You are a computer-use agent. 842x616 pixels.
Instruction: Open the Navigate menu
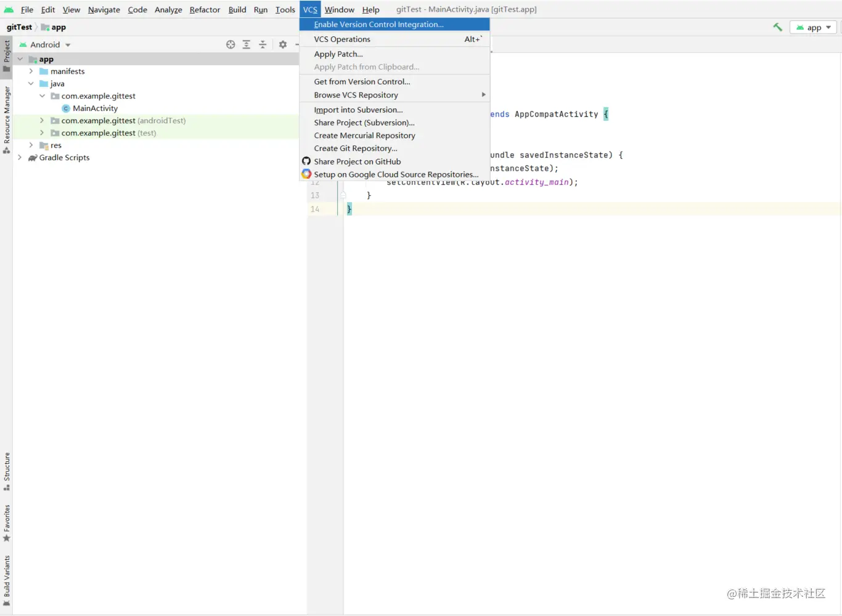click(x=104, y=10)
